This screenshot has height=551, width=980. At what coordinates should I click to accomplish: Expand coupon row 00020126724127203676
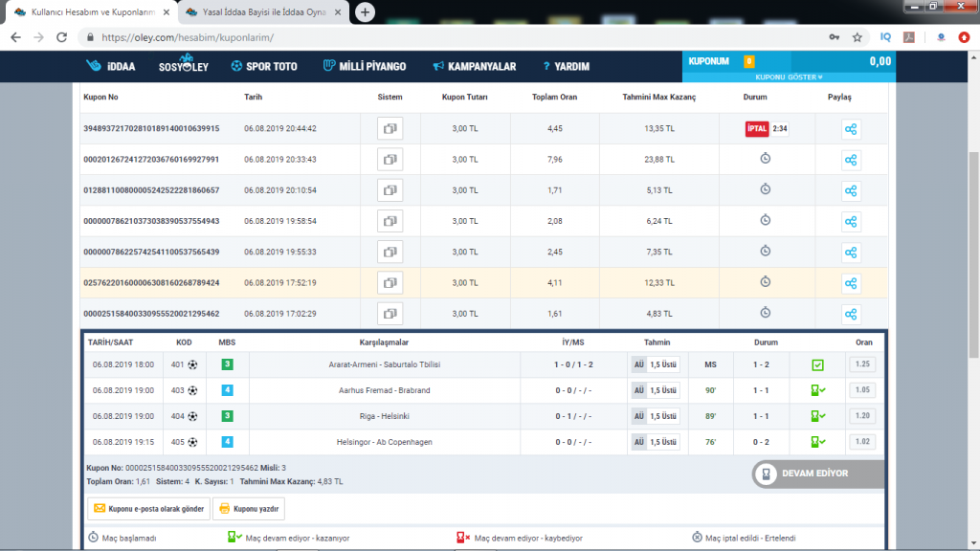pyautogui.click(x=151, y=160)
